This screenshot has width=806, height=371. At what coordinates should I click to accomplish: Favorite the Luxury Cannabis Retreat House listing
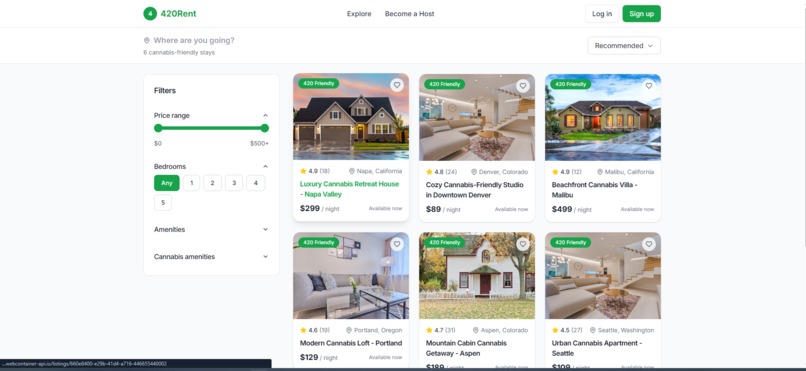point(397,85)
